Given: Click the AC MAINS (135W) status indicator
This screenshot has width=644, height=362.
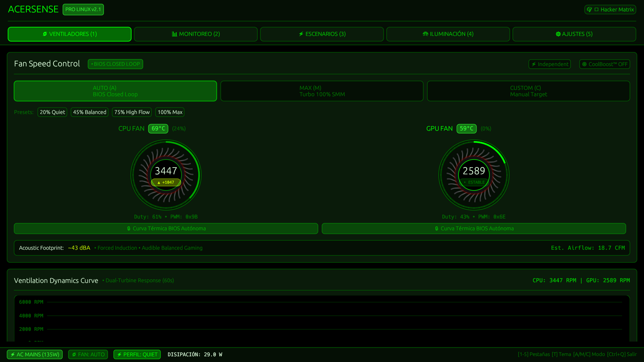Looking at the screenshot, I should click(35, 354).
